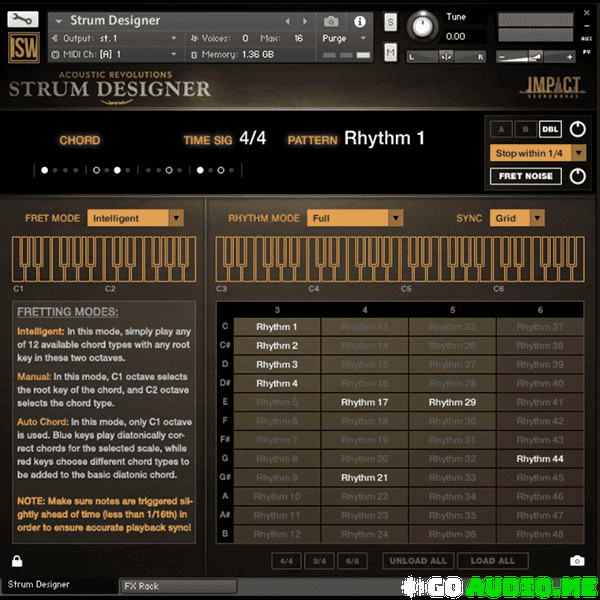The image size is (600, 600).
Task: Click the camera snapshot icon in header
Action: coord(331,21)
